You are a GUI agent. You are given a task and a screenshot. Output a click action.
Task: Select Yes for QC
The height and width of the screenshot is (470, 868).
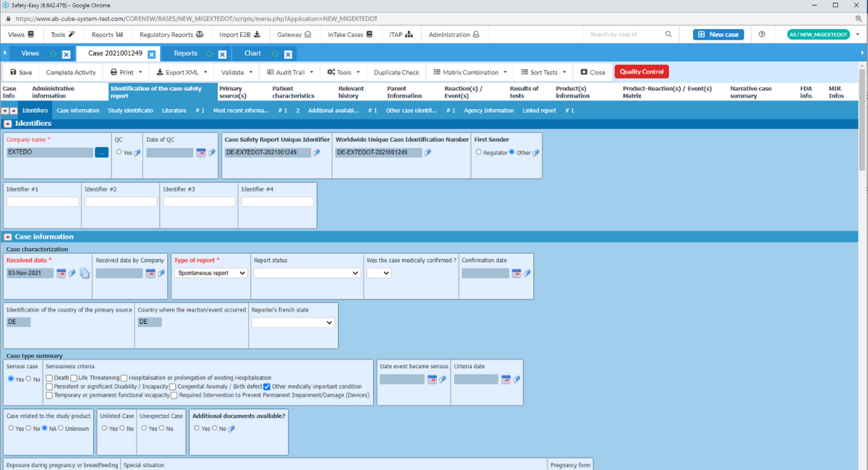[119, 153]
